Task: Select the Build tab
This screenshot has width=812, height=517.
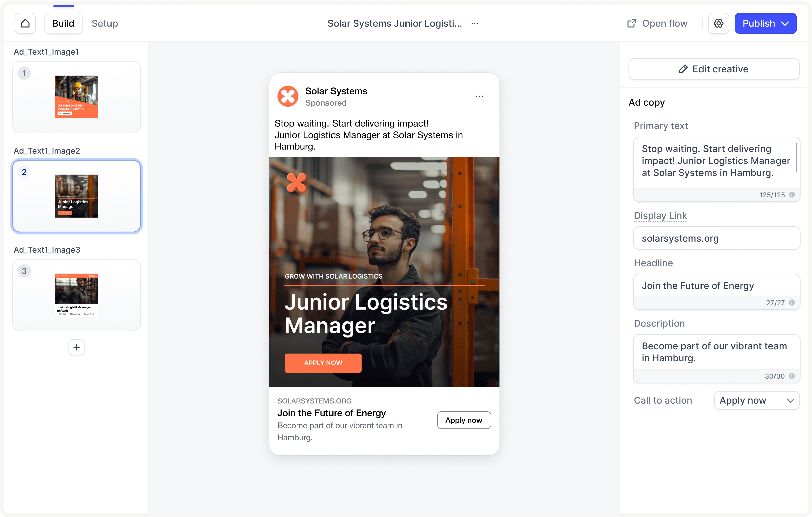Action: click(63, 24)
